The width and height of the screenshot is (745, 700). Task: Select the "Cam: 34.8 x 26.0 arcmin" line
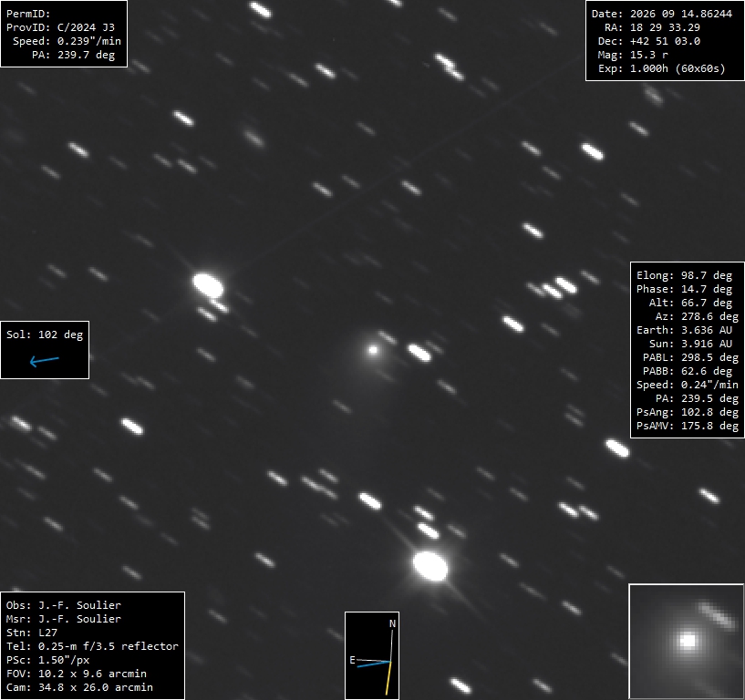80,687
